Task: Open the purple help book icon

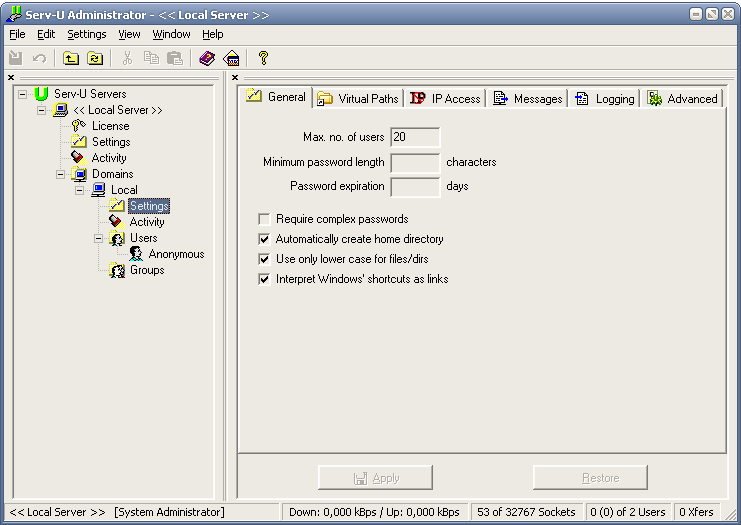Action: 207,58
